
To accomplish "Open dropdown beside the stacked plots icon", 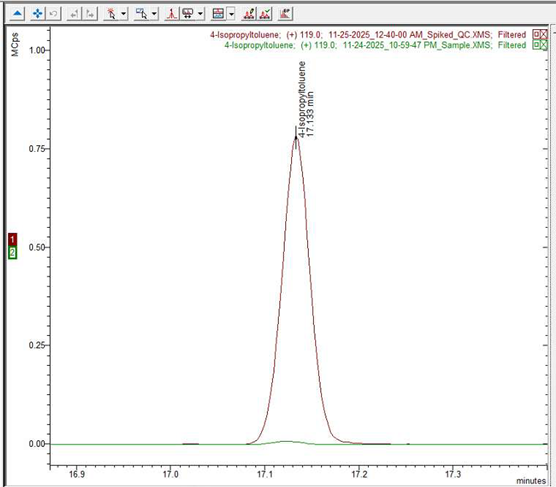I will click(231, 14).
